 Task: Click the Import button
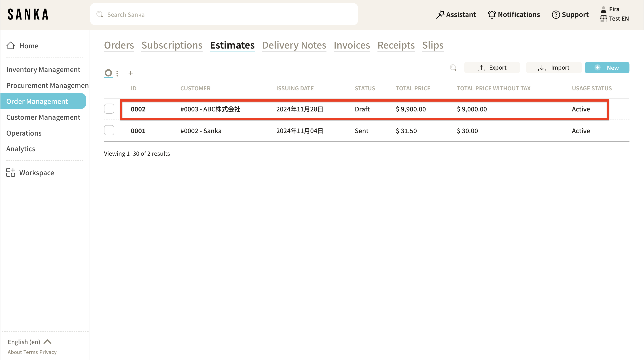coord(553,68)
